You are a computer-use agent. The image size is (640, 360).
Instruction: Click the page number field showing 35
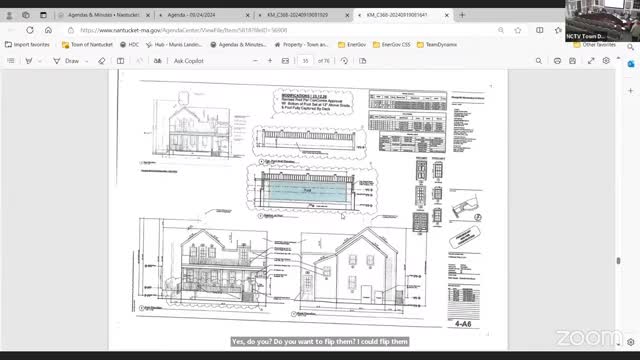tap(305, 61)
